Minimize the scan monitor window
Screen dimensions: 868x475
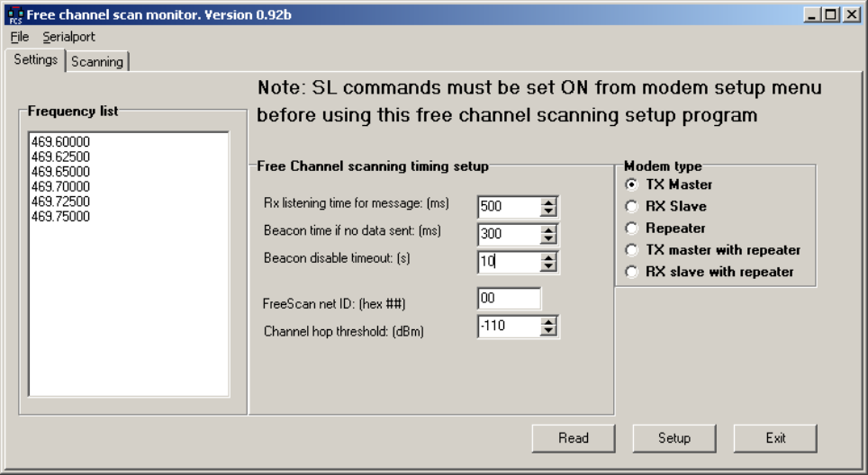(x=812, y=14)
